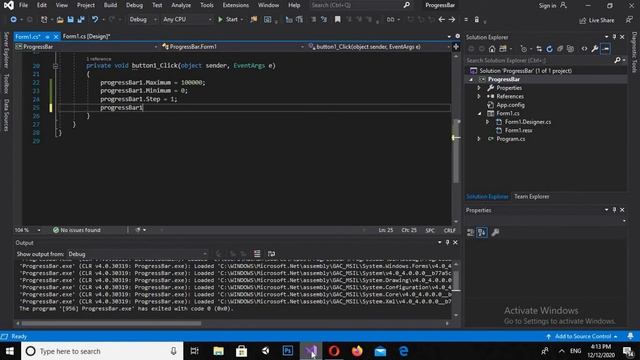Open the Analyze menu
The height and width of the screenshot is (360, 640).
coord(181,5)
